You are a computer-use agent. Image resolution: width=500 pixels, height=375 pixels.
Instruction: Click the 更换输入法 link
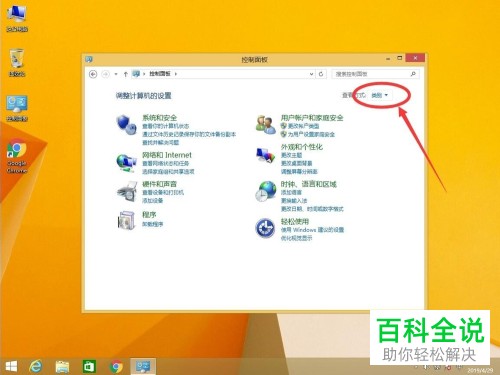tap(294, 201)
